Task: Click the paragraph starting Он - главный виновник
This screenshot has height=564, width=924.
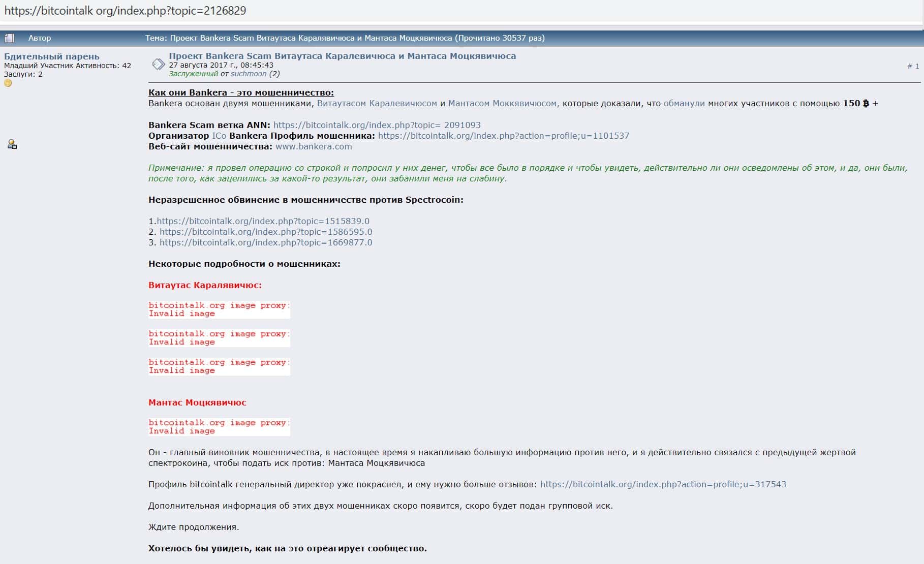Action: pyautogui.click(x=502, y=458)
